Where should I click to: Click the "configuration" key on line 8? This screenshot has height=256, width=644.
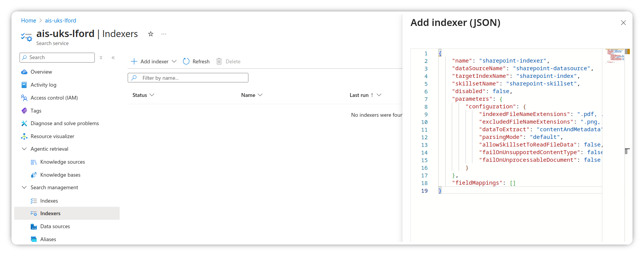(491, 106)
